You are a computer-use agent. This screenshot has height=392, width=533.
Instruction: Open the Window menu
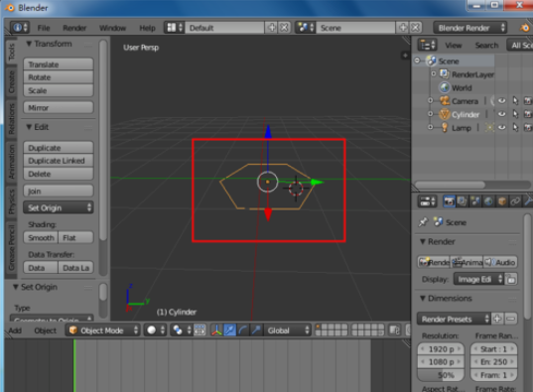pos(112,28)
